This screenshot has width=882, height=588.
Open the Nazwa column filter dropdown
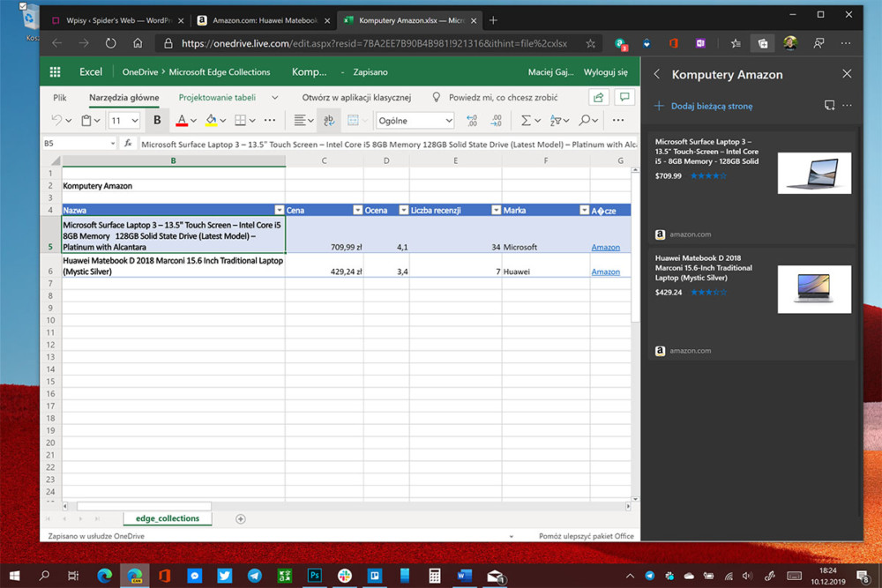click(279, 210)
